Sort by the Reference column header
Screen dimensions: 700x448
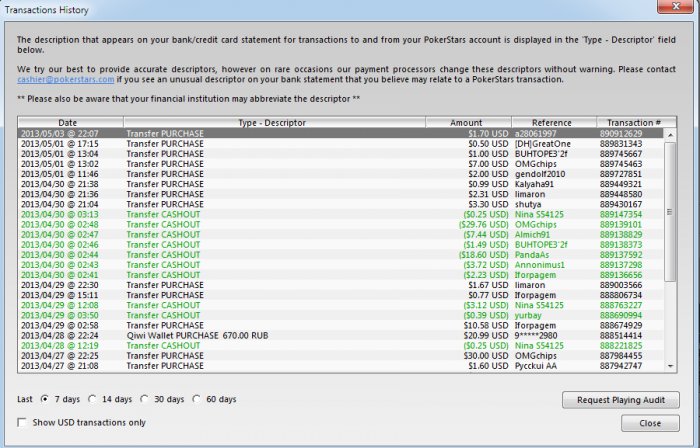point(554,122)
